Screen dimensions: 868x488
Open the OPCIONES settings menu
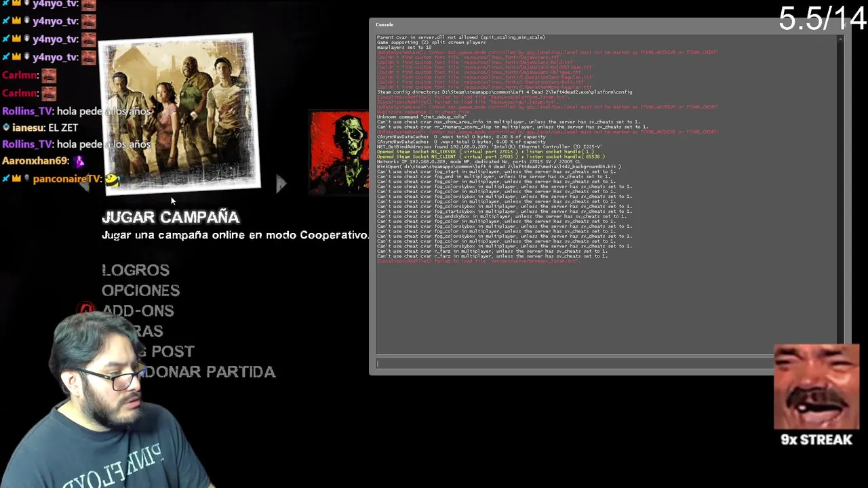tap(140, 290)
